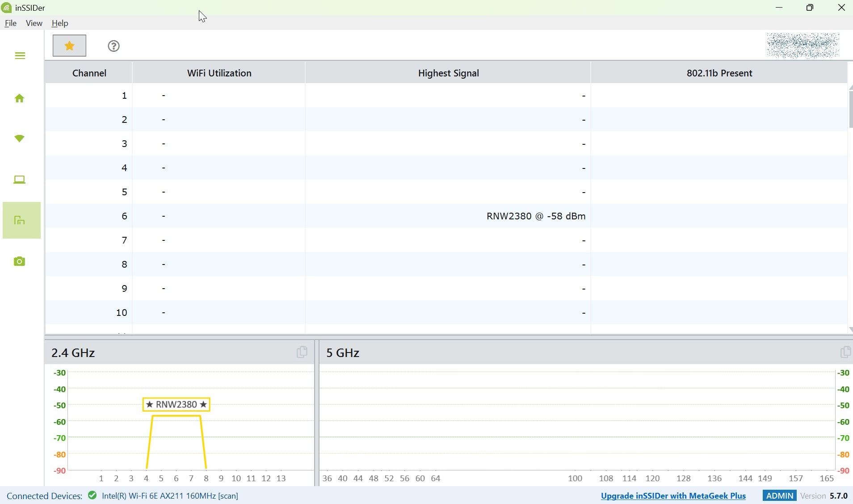Screen dimensions: 853x504
Task: Minimize the inSSIDer window
Action: pyautogui.click(x=779, y=8)
